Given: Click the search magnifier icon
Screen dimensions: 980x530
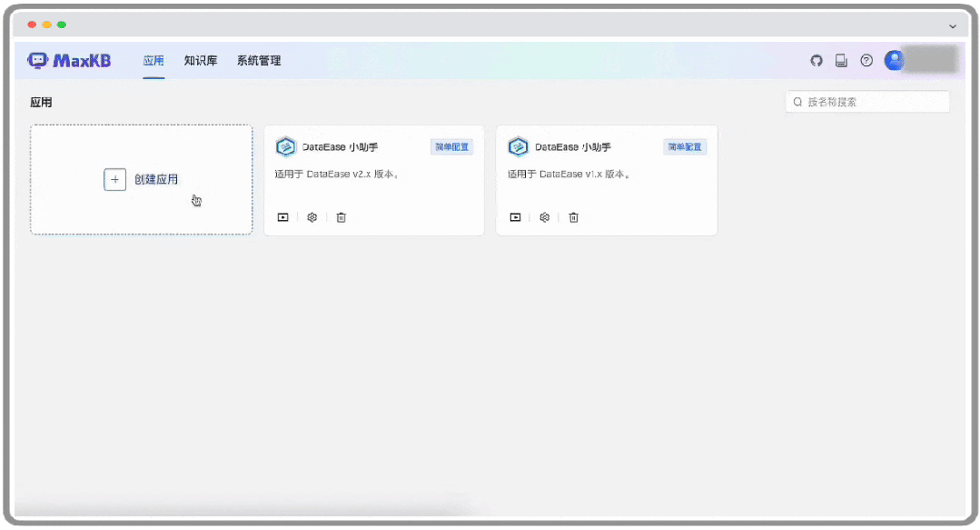Looking at the screenshot, I should 797,102.
